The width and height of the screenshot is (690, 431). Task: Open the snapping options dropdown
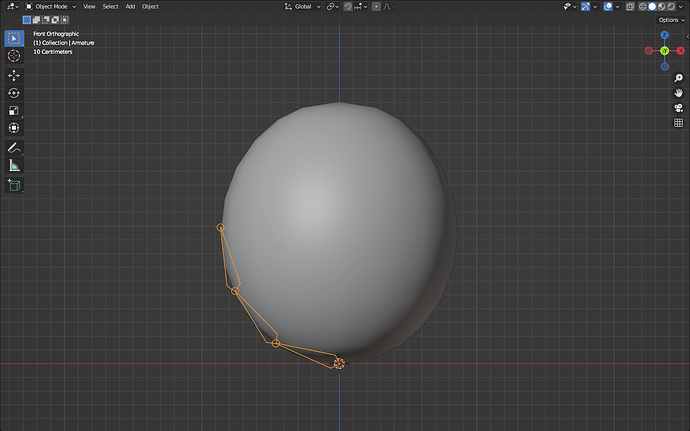(361, 7)
